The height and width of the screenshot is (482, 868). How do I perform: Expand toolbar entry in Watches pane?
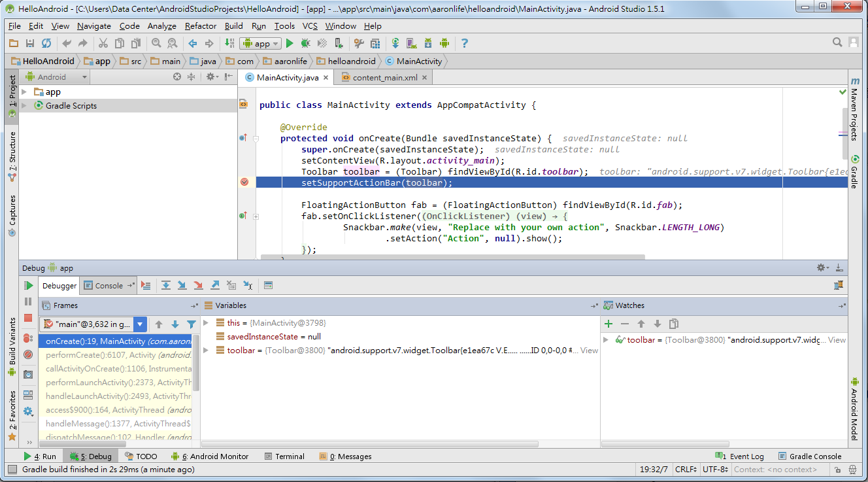point(606,340)
